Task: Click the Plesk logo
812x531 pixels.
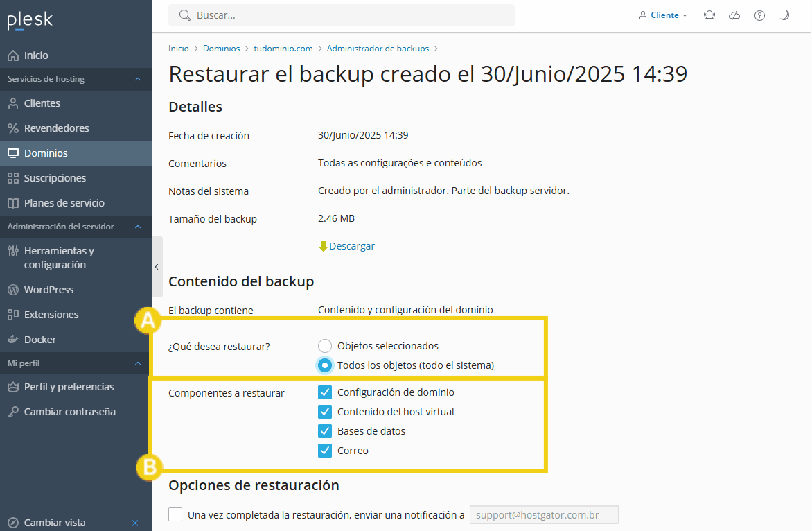Action: (x=30, y=19)
